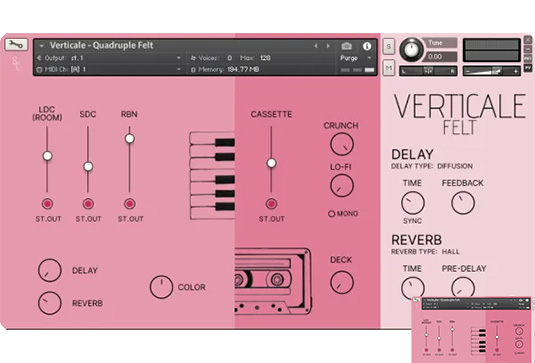Open the instrument info icon
Viewport: 535px width, 363px height.
point(367,46)
